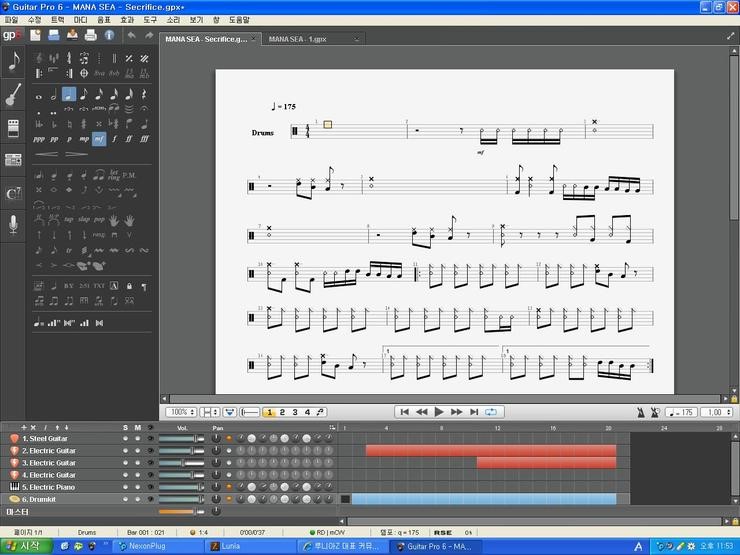Toggle visibility of Drumkit track
The image size is (740, 555).
point(151,499)
